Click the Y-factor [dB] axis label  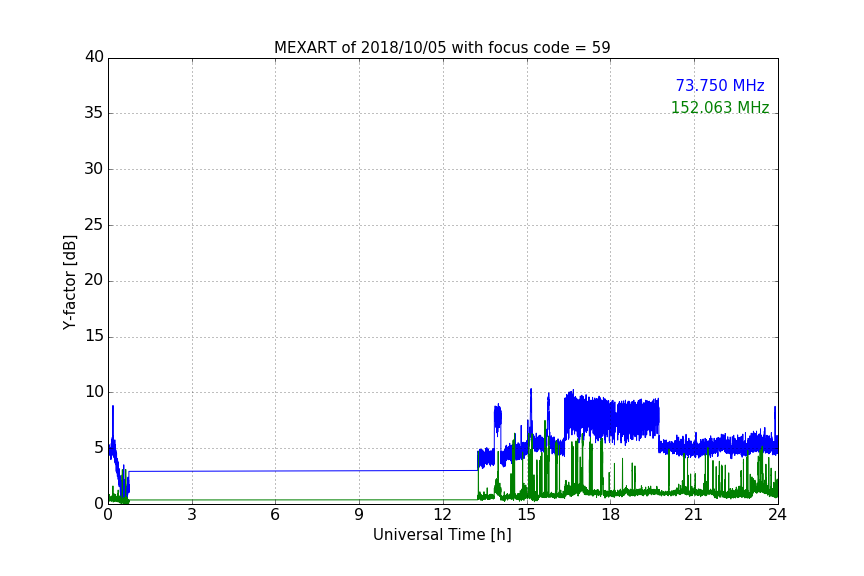pos(69,282)
